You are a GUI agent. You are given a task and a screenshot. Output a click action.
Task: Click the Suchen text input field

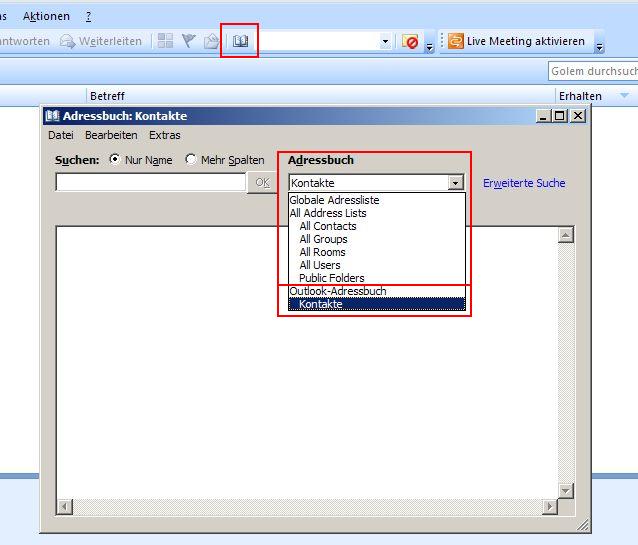click(x=151, y=182)
